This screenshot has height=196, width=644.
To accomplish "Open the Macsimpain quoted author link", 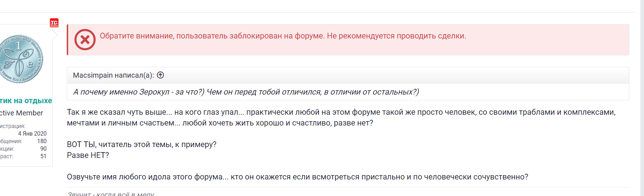I will [x=93, y=75].
